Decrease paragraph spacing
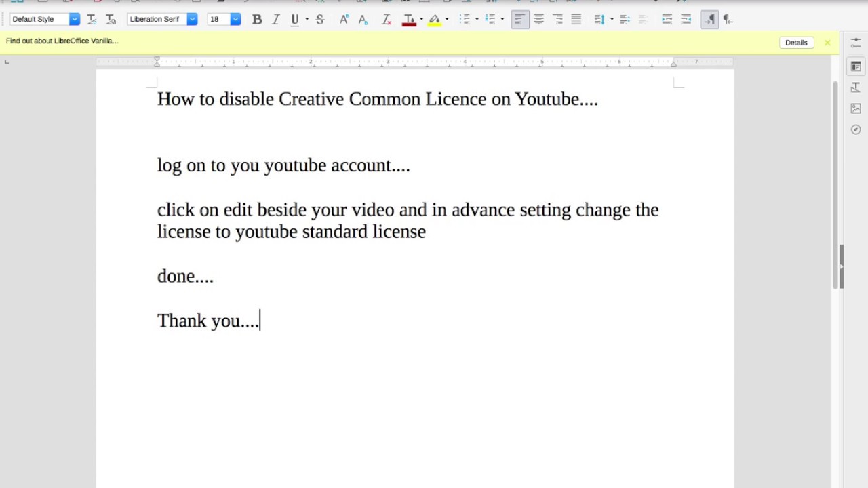The image size is (868, 488). (644, 20)
